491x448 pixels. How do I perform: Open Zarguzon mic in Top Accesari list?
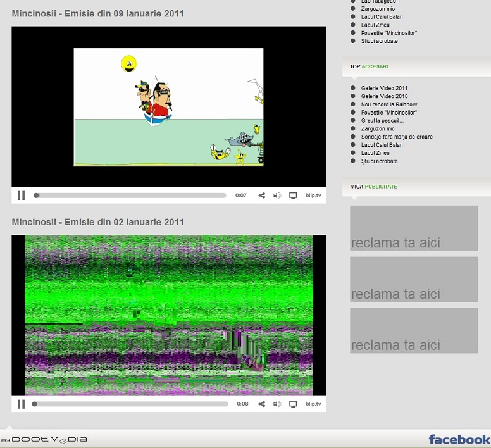[378, 128]
